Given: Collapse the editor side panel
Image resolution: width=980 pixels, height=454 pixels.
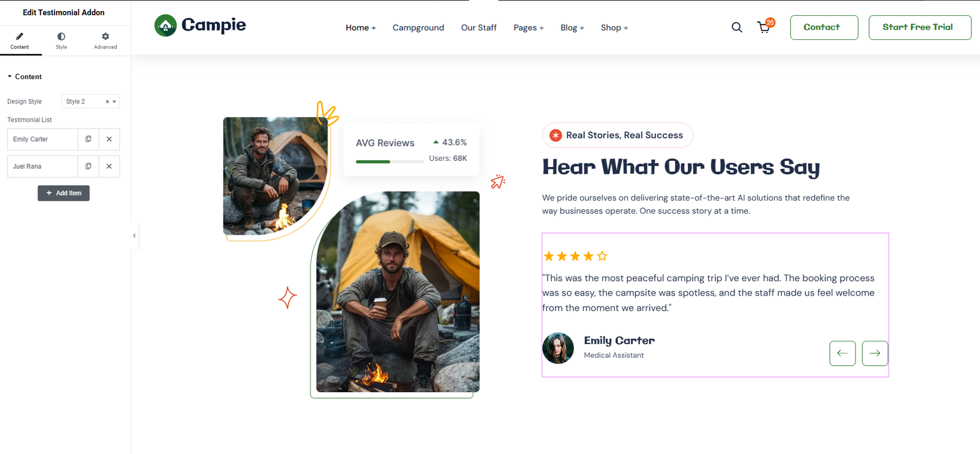Looking at the screenshot, I should [x=134, y=236].
